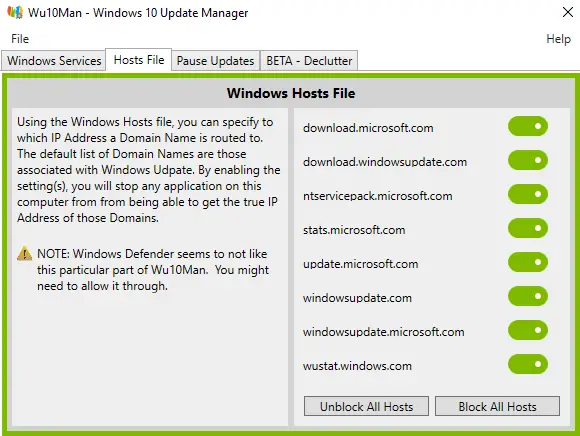Toggle blocking for ntservicepack.microsoft.com

527,195
